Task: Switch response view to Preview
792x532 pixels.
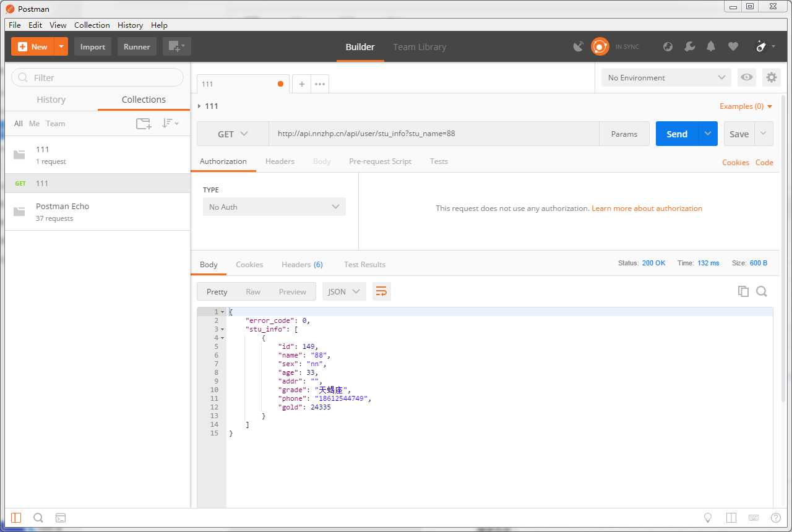Action: coord(292,291)
